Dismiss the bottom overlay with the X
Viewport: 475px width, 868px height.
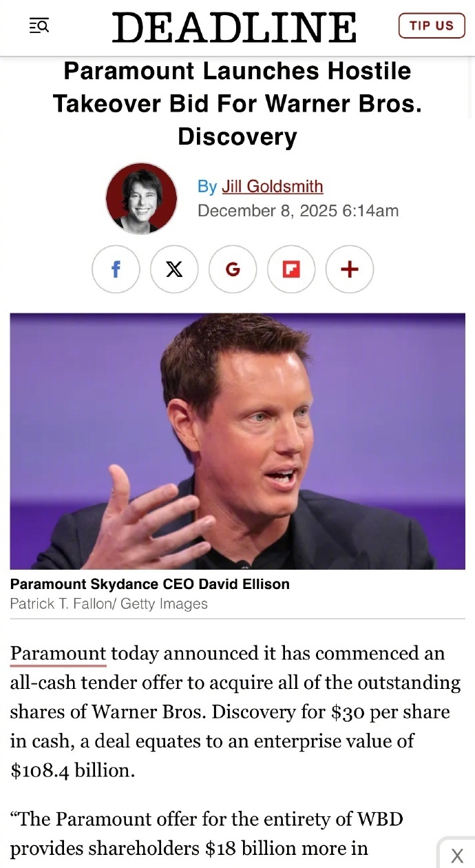(x=457, y=856)
